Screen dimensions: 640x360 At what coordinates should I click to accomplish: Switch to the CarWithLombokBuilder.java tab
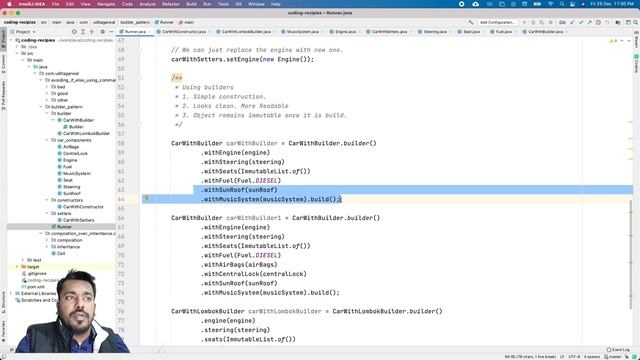pyautogui.click(x=246, y=31)
